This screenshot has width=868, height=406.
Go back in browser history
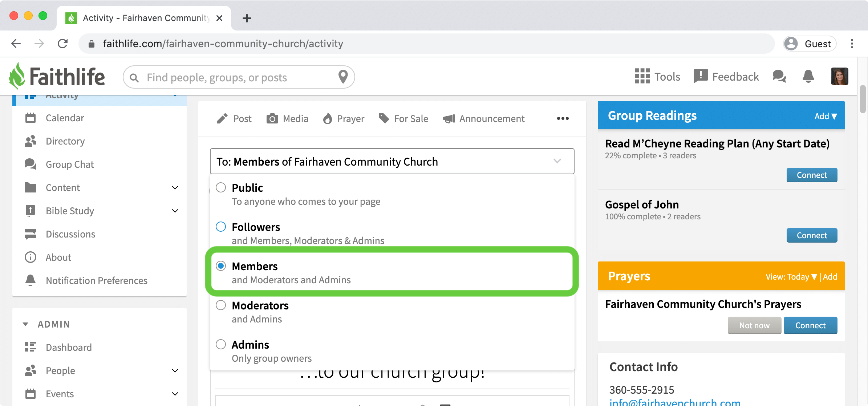click(16, 44)
